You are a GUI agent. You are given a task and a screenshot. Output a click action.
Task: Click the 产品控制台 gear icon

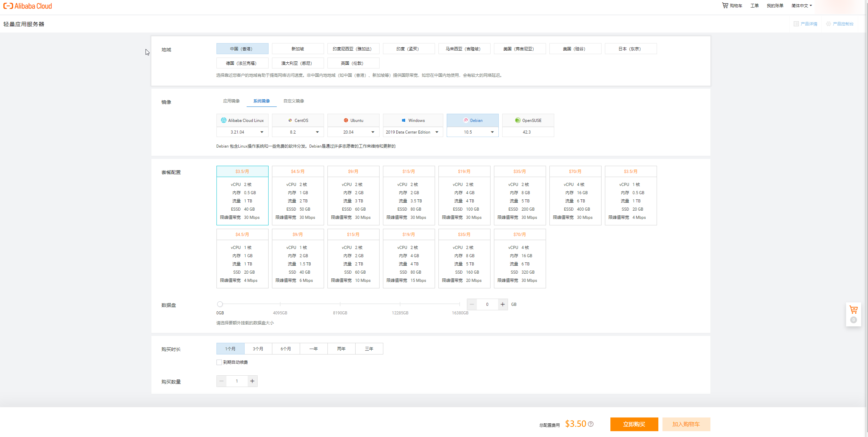pyautogui.click(x=828, y=24)
